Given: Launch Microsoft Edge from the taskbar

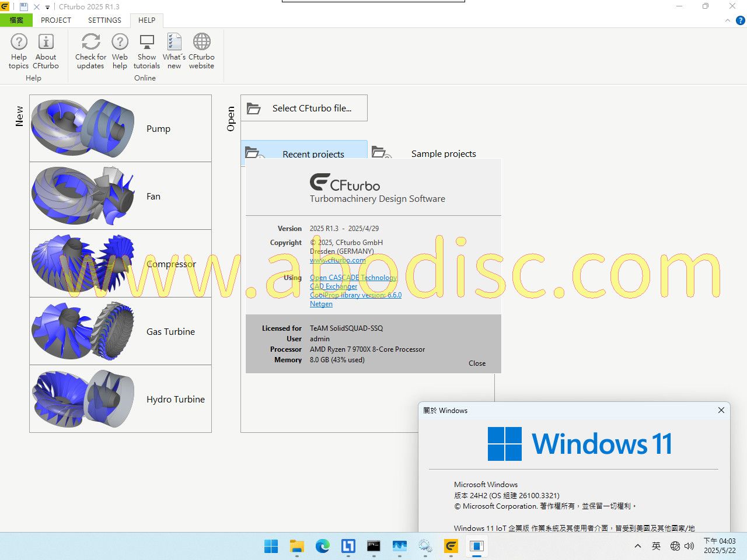Looking at the screenshot, I should pyautogui.click(x=323, y=546).
